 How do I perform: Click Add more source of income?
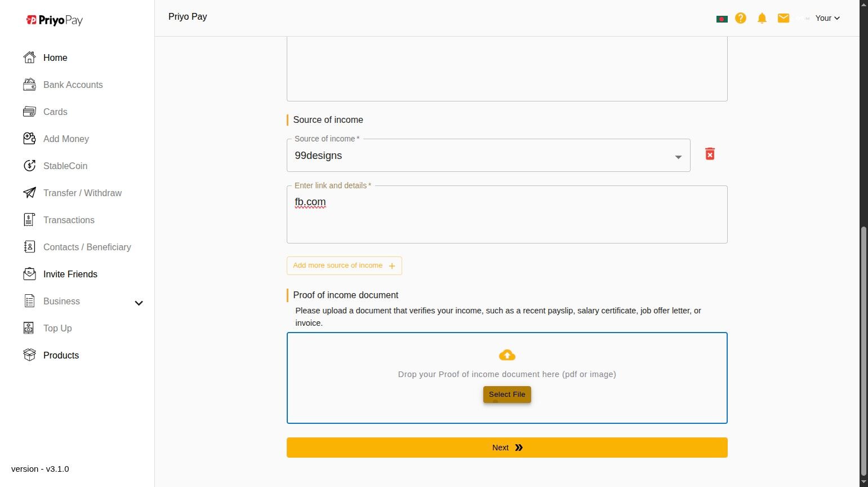point(344,265)
